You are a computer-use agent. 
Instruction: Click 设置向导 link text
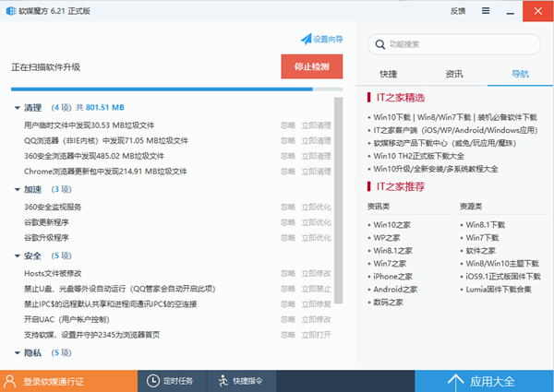point(328,39)
